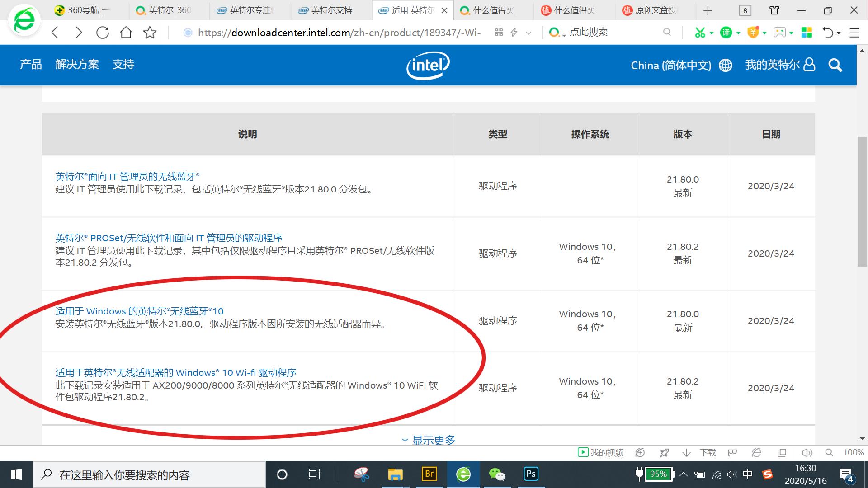Toggle the speed boost rocket in status bar
The width and height of the screenshot is (868, 488).
pyautogui.click(x=664, y=452)
